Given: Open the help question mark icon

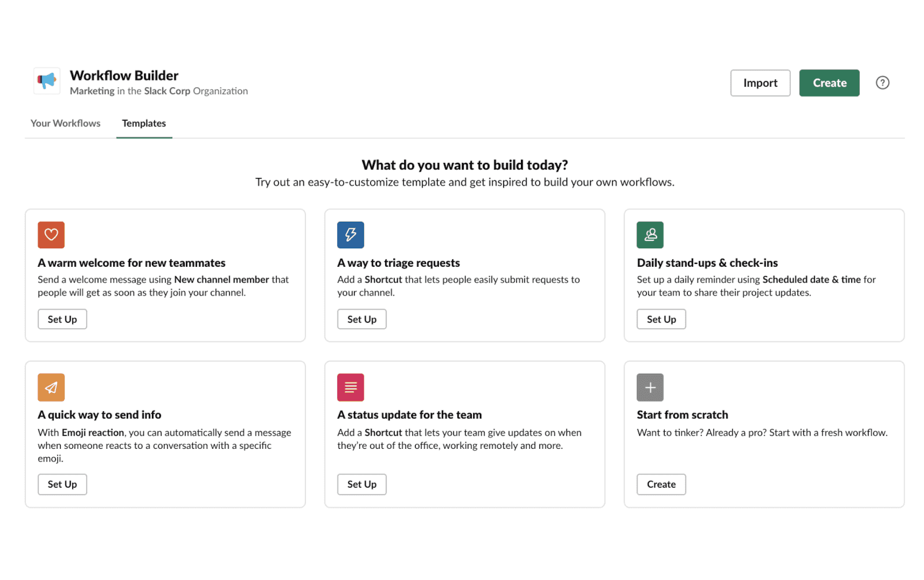Looking at the screenshot, I should (x=882, y=83).
